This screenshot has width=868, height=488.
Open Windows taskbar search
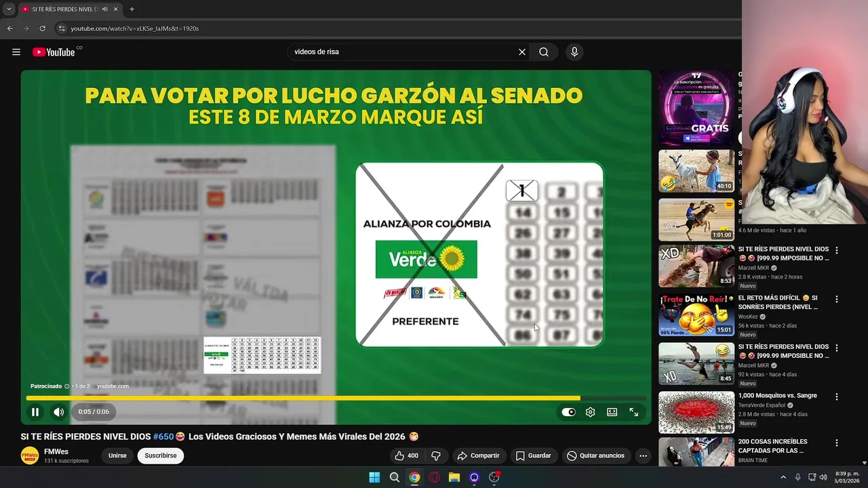point(395,477)
